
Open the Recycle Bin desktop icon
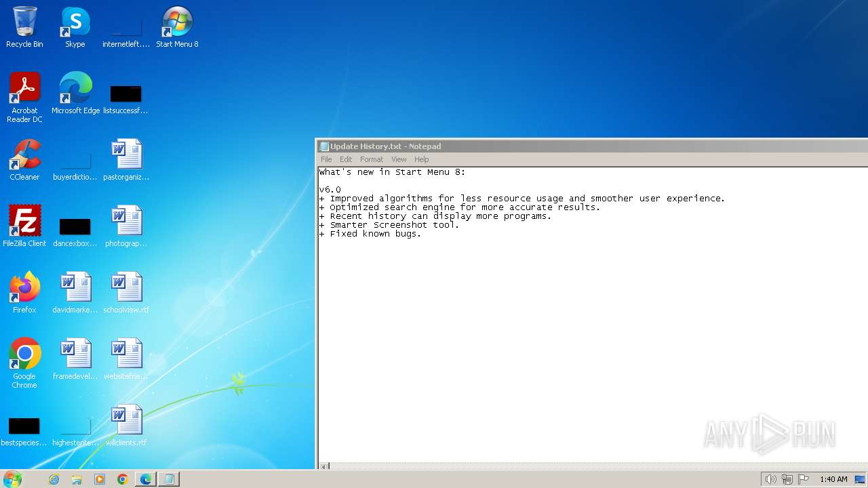(x=24, y=27)
